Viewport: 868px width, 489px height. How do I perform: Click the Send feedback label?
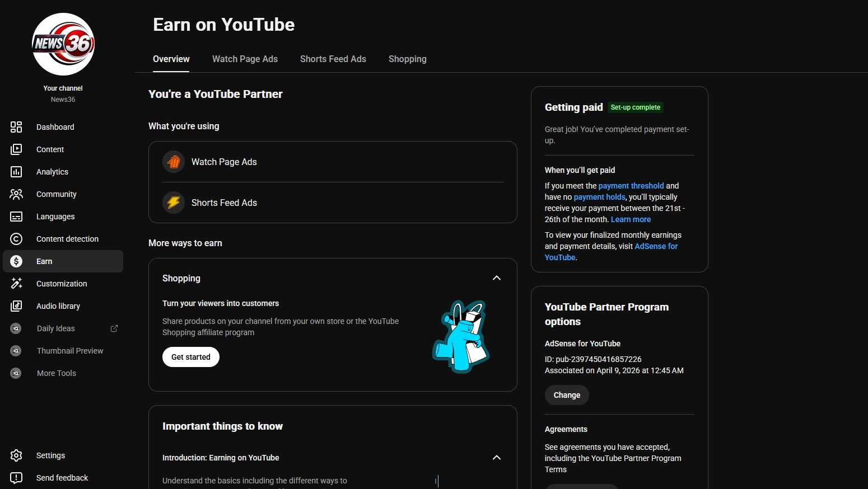point(62,478)
